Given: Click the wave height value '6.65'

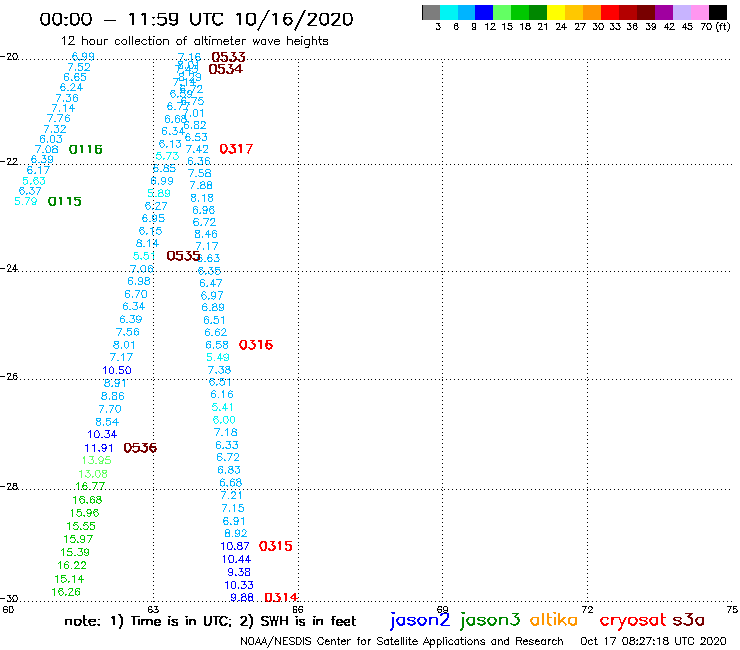Looking at the screenshot, I should pyautogui.click(x=75, y=77).
